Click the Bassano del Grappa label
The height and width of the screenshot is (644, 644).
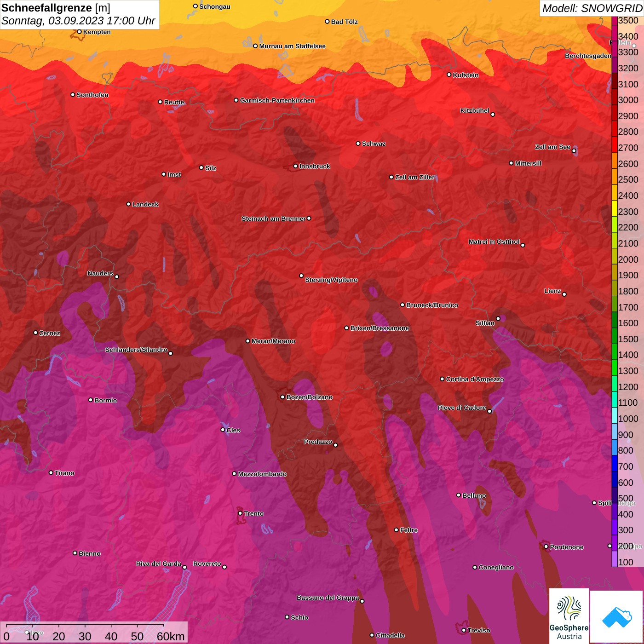(x=328, y=598)
